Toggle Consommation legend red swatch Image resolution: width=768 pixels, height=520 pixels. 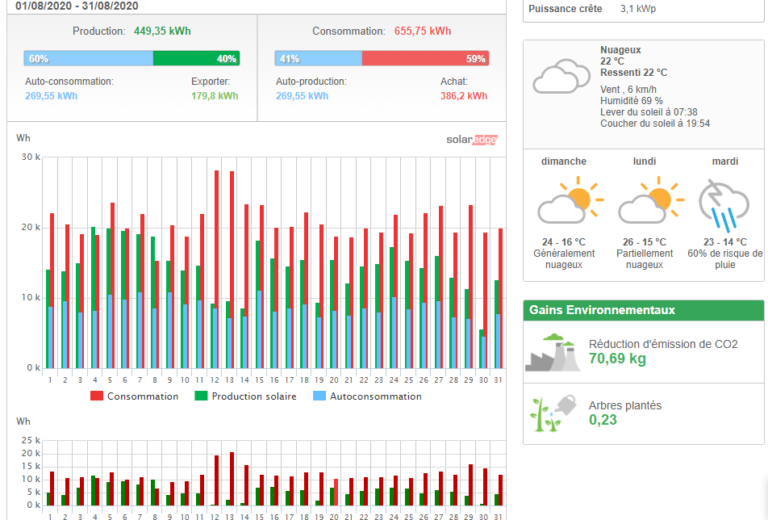pyautogui.click(x=96, y=396)
